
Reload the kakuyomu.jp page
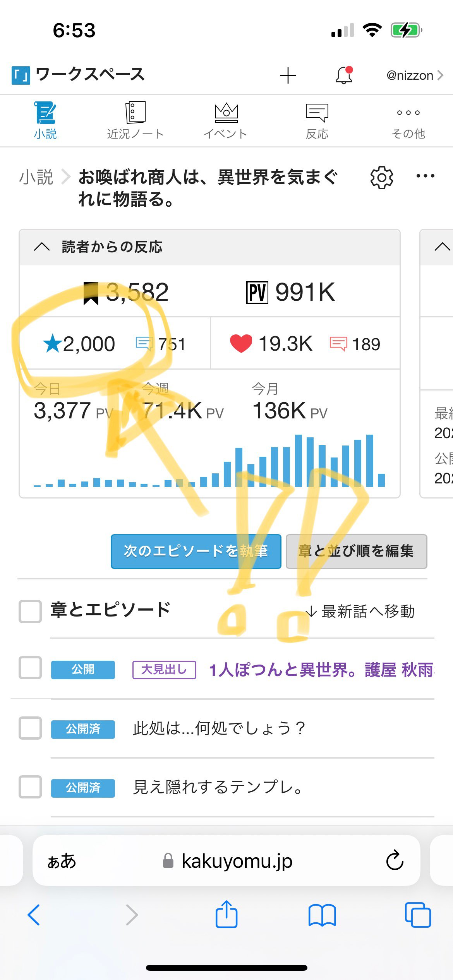(x=395, y=860)
